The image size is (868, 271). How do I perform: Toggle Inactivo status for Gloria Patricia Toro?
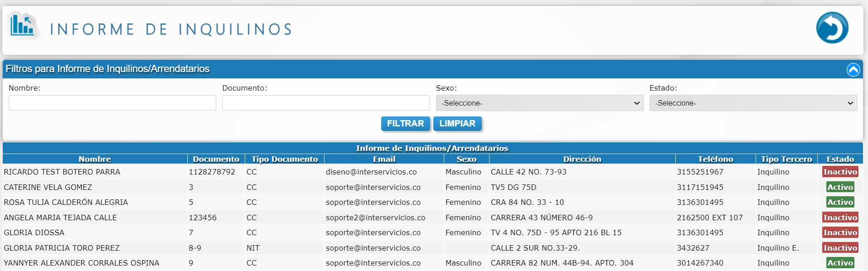[840, 248]
